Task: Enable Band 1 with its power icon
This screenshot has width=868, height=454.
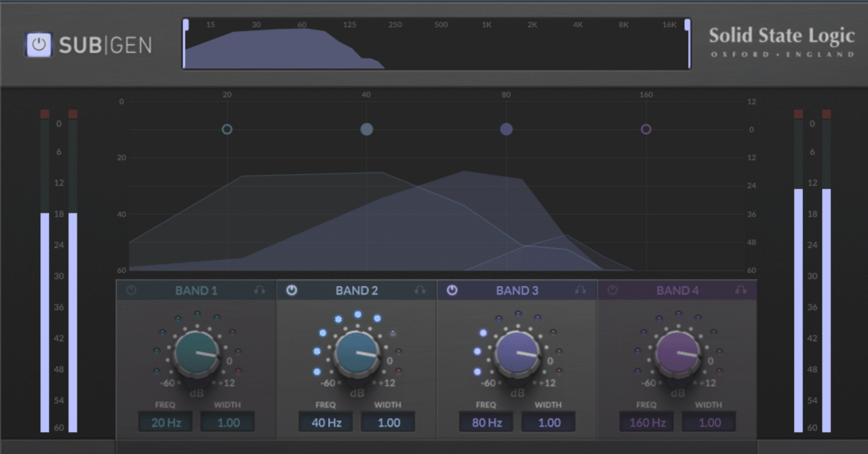Action: pos(132,290)
